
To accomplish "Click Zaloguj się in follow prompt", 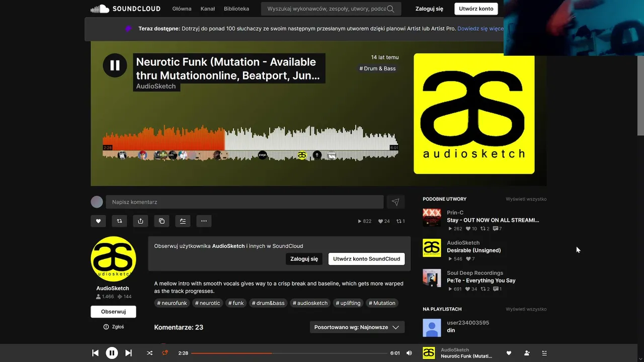I will point(304,259).
